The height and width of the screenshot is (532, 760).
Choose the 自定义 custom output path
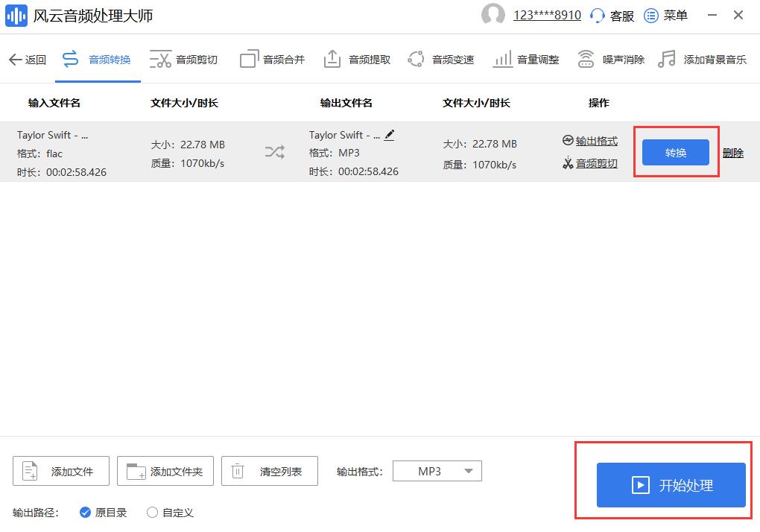[x=171, y=513]
